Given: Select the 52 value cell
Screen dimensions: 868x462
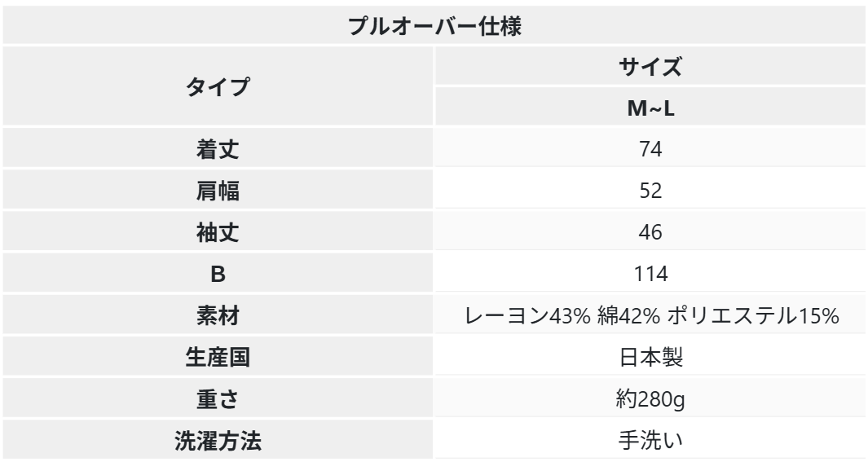Looking at the screenshot, I should coord(650,191).
